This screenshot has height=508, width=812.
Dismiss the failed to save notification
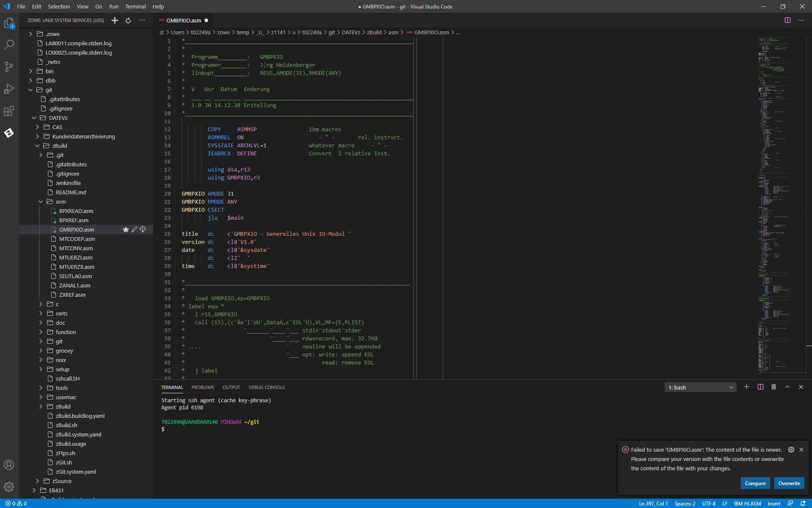point(801,450)
